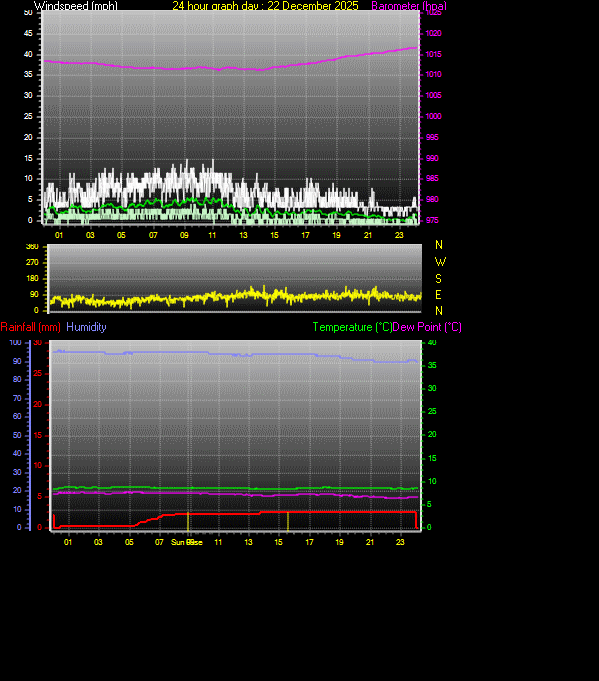Click hour label "19" under rainfall chart

(339, 542)
